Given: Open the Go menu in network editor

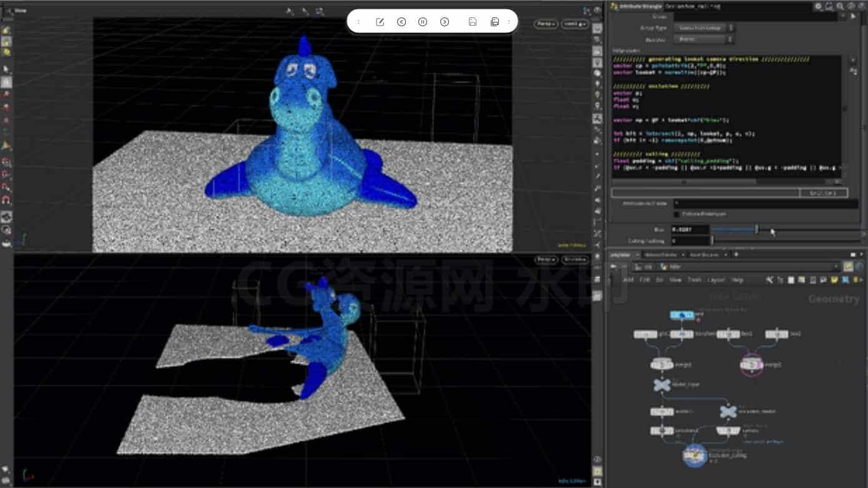Looking at the screenshot, I should click(659, 280).
